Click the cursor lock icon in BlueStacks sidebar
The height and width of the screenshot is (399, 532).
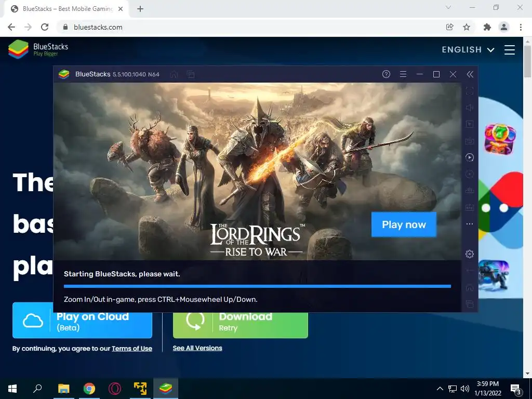click(470, 124)
